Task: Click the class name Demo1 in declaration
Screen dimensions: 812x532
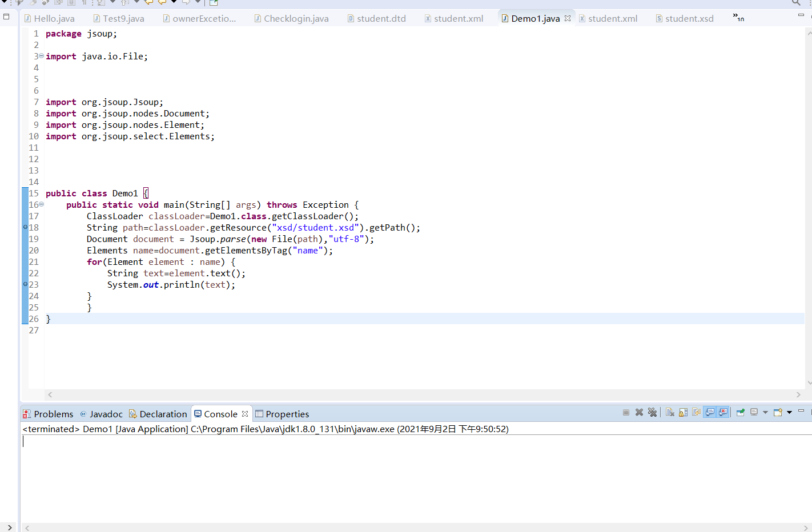Action: tap(125, 194)
